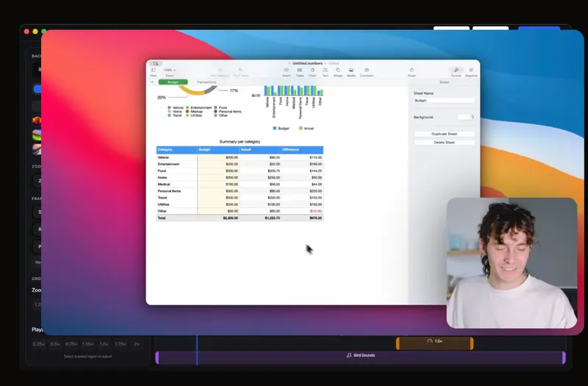Select the 1.5x speed segment on timeline
The height and width of the screenshot is (386, 588).
pos(434,343)
